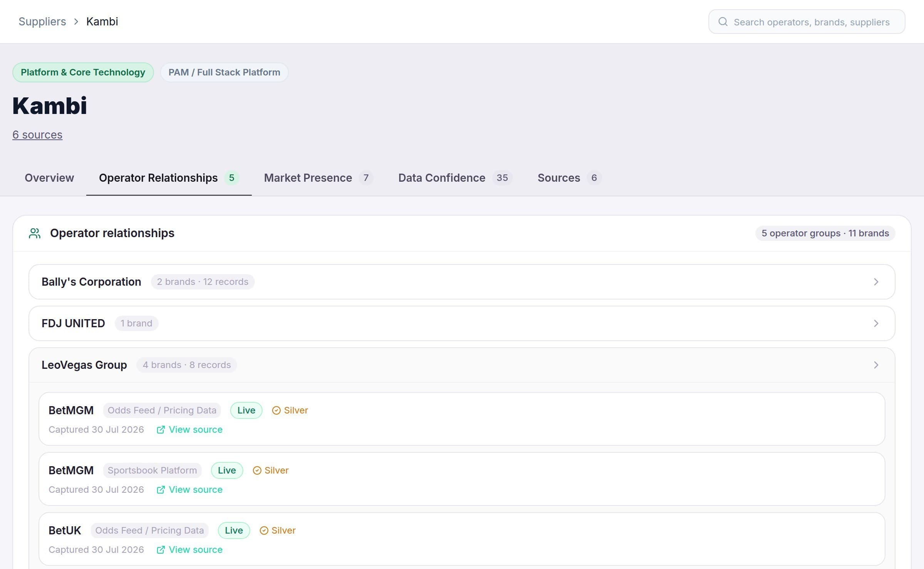Click the Live status on BetUK row
924x569 pixels.
[x=234, y=531]
